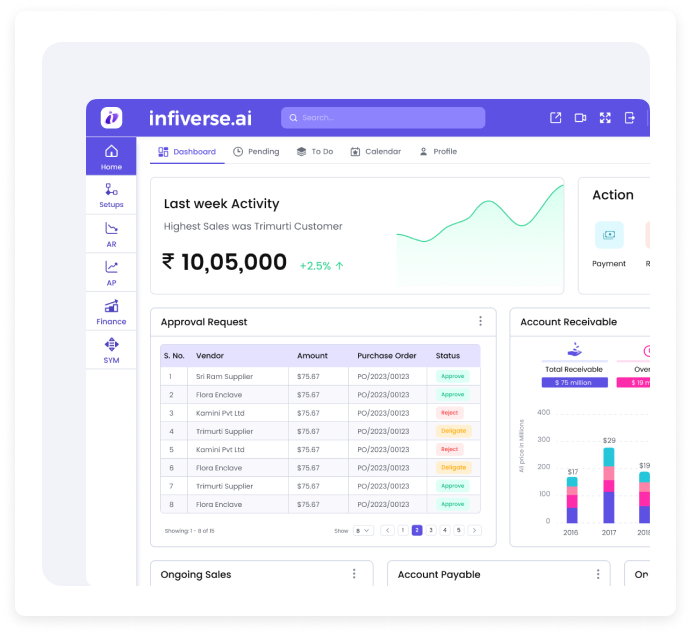
Task: Open Ongoing Sales three-dot options menu
Action: [x=353, y=574]
